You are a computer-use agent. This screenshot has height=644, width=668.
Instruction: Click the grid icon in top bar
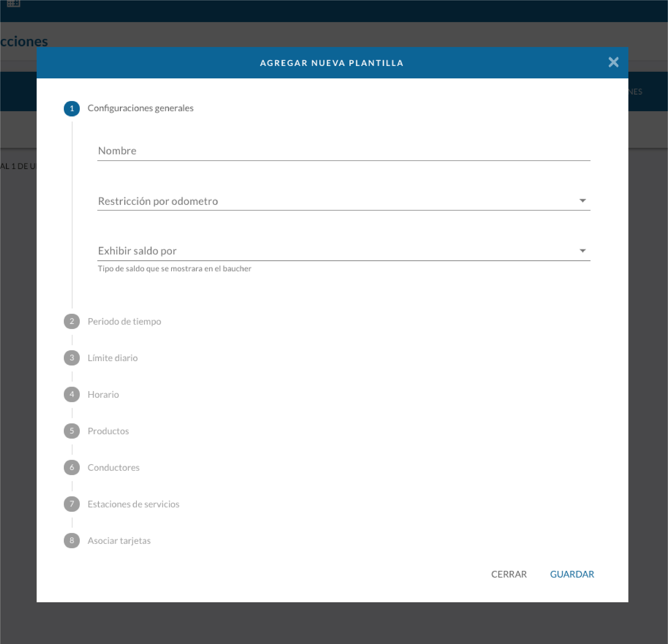[x=14, y=3]
